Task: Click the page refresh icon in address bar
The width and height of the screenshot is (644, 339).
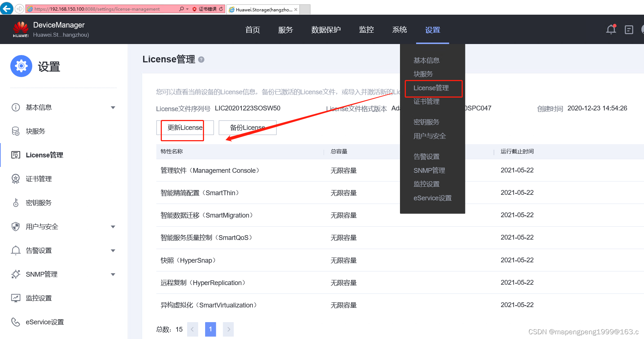Action: click(x=221, y=9)
